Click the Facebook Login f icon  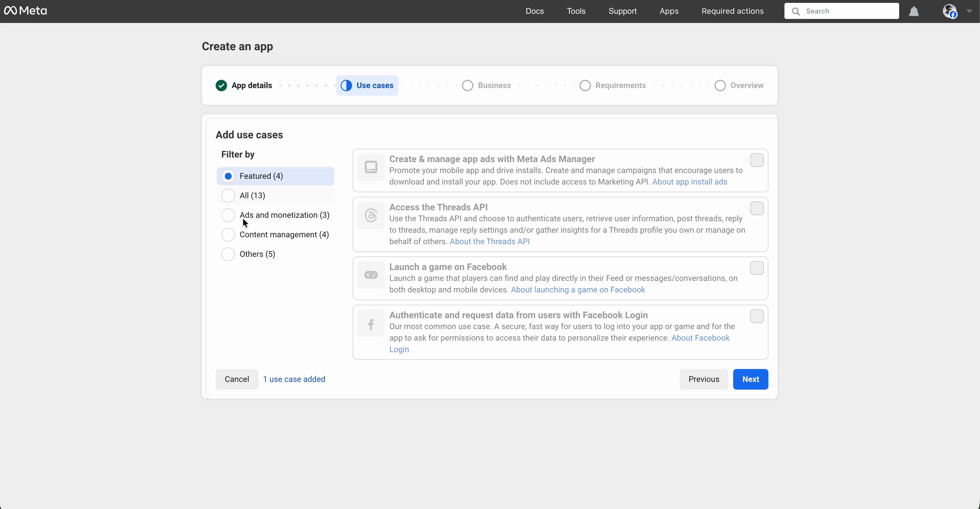tap(371, 324)
